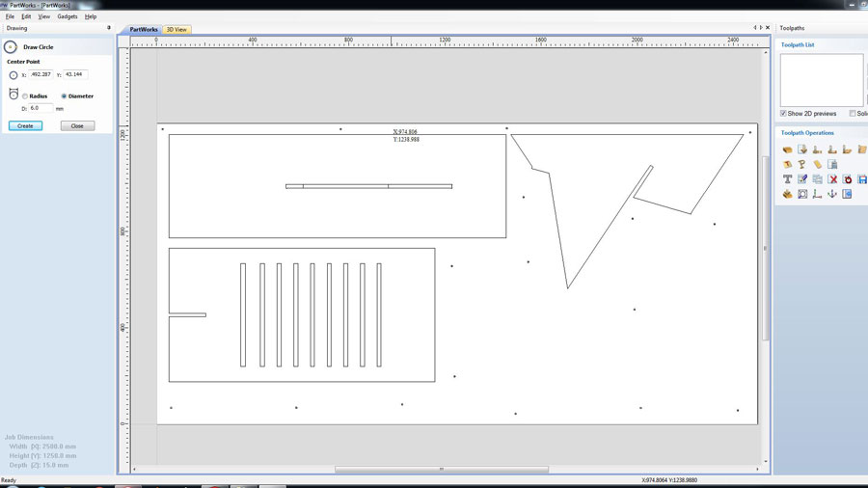Open the Edit menu
This screenshot has height=488, width=868.
(x=26, y=16)
